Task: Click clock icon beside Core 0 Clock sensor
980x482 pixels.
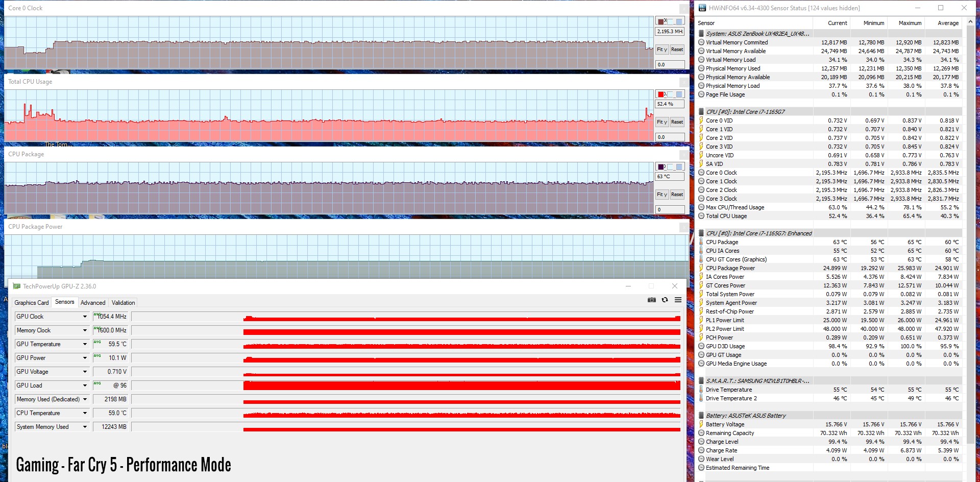Action: coord(701,173)
